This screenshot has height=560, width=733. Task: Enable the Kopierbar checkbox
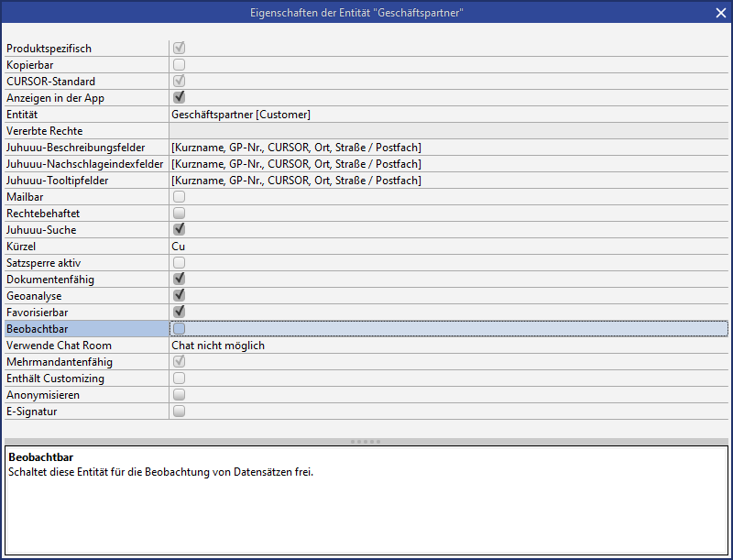[x=180, y=65]
